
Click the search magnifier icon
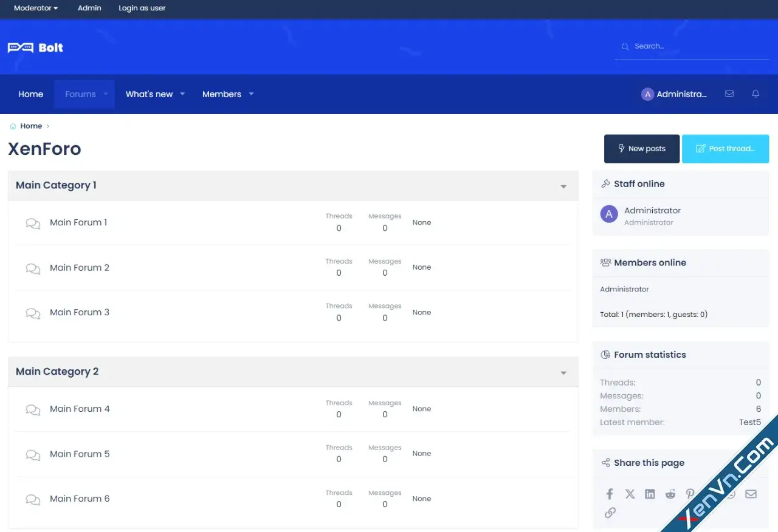(x=625, y=47)
